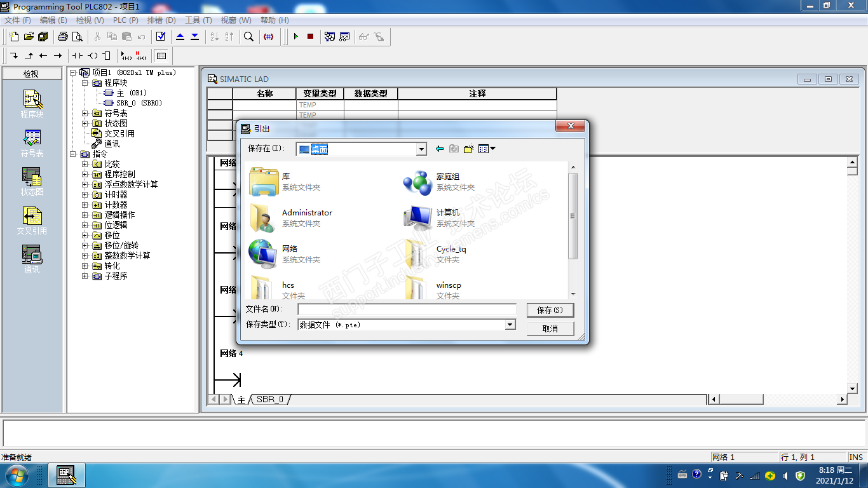868x488 pixels.
Task: Click the line-right arrow ladder icon
Action: (58, 56)
